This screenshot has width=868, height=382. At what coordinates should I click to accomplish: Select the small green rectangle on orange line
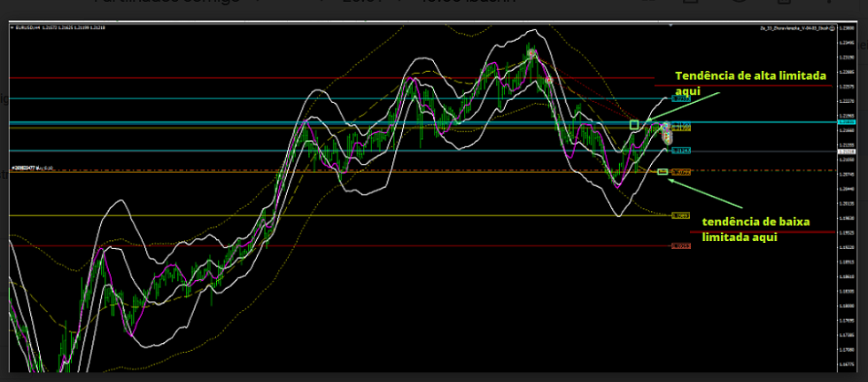pos(663,171)
